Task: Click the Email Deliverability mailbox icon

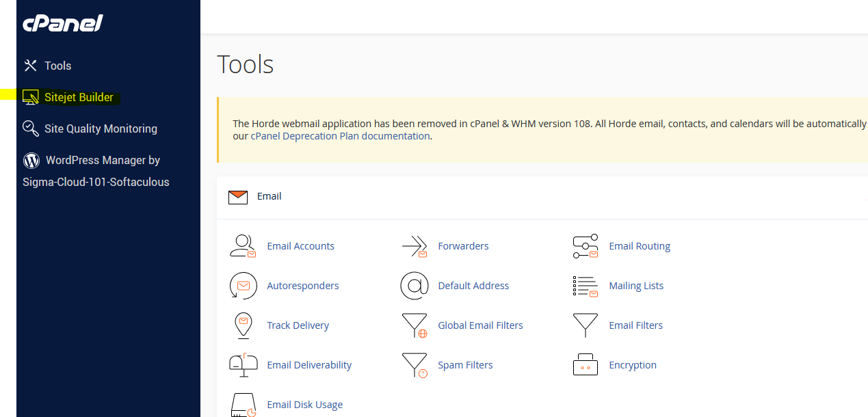Action: click(243, 365)
